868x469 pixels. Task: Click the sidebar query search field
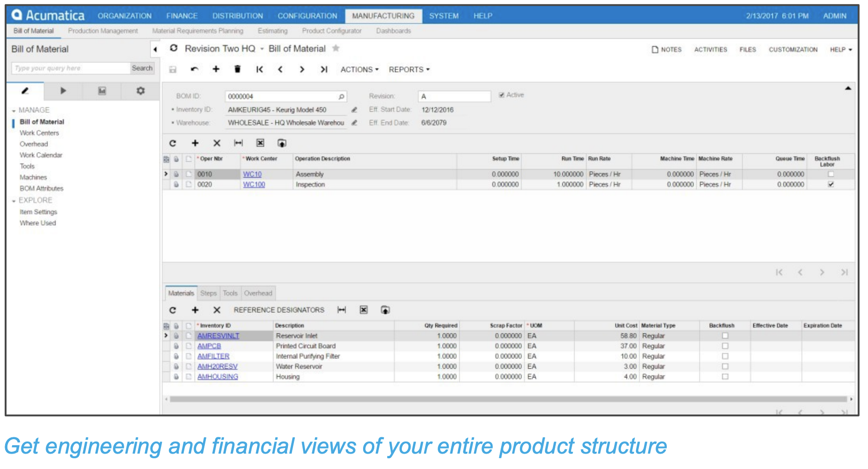click(x=70, y=68)
